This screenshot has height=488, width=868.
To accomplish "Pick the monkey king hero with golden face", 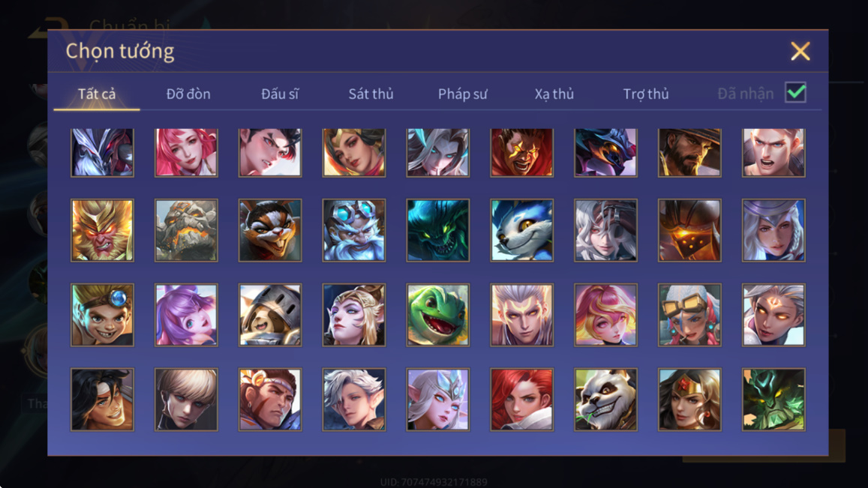I will (103, 230).
